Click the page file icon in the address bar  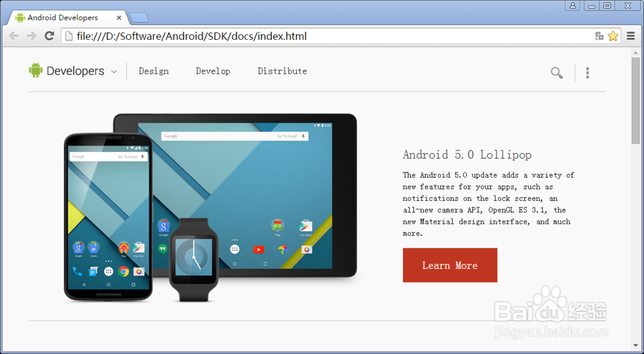pos(69,36)
